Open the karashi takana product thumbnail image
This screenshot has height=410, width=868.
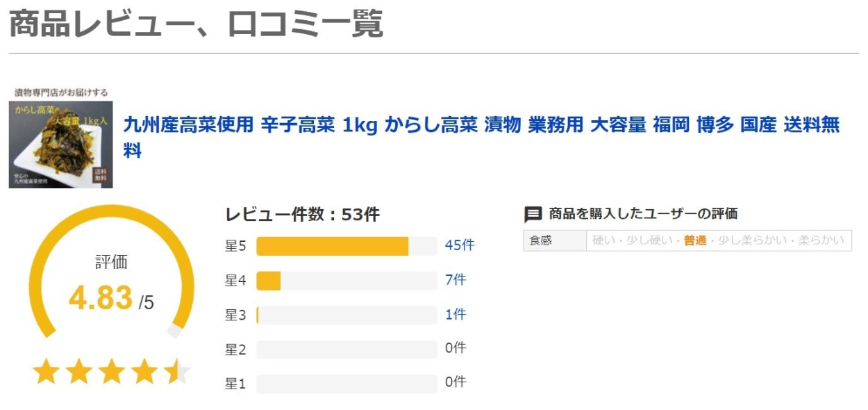[61, 138]
